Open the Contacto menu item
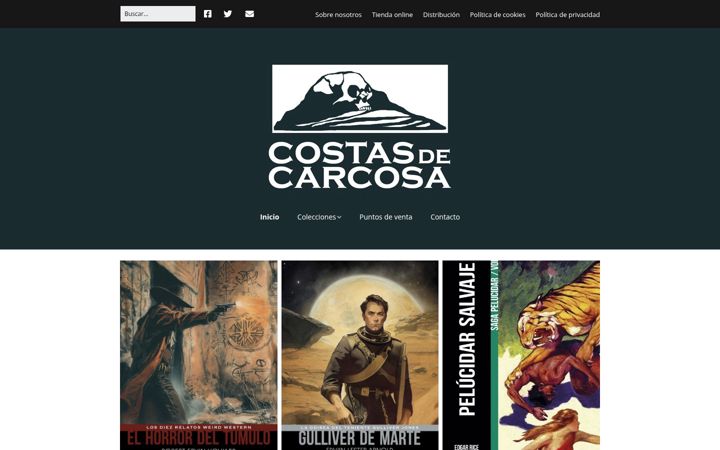The height and width of the screenshot is (450, 720). 445,217
